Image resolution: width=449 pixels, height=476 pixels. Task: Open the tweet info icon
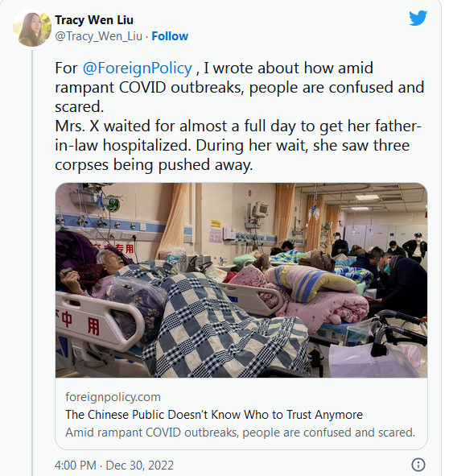click(418, 465)
